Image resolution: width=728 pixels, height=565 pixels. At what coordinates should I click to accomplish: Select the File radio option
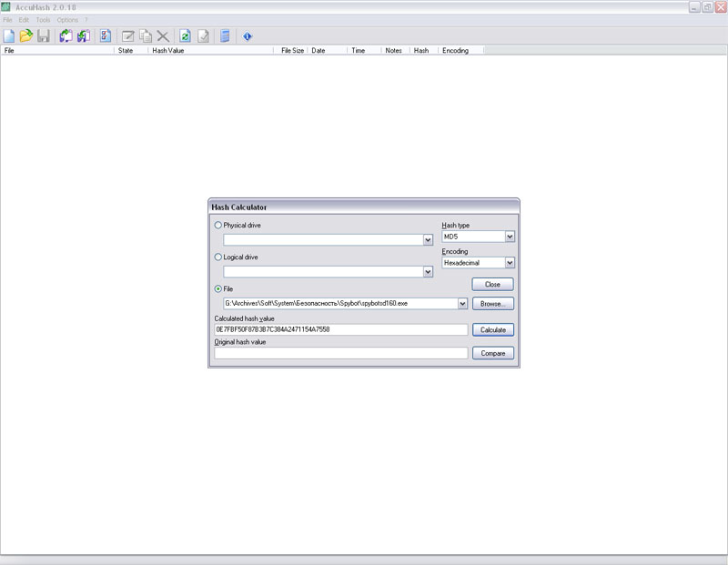click(217, 288)
